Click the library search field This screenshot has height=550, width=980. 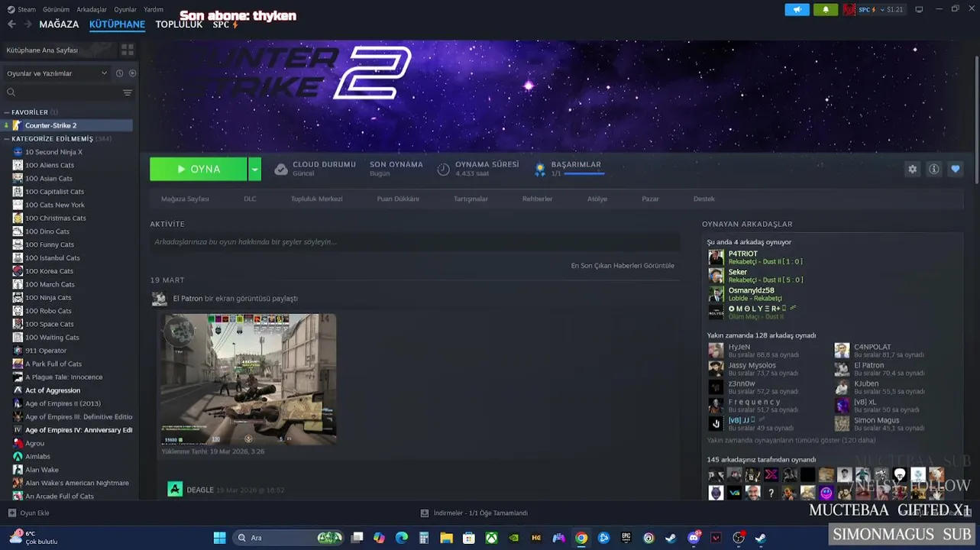63,92
